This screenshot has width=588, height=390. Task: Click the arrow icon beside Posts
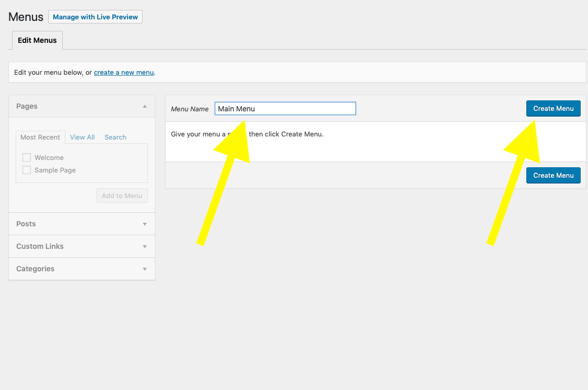pyautogui.click(x=145, y=224)
